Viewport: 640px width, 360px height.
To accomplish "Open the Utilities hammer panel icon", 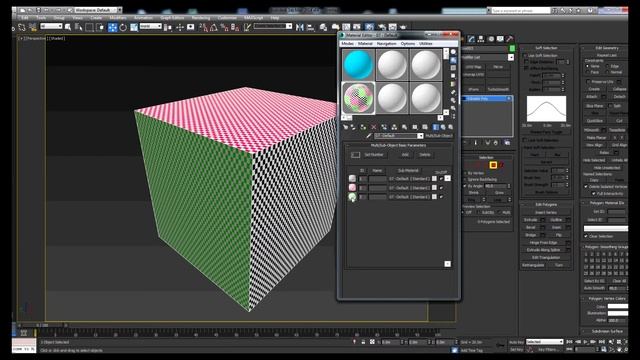I will (x=509, y=39).
